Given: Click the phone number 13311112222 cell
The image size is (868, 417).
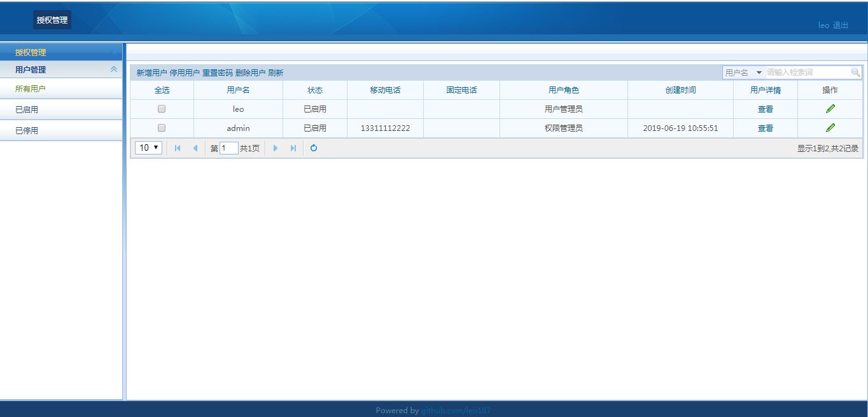Looking at the screenshot, I should [x=385, y=128].
